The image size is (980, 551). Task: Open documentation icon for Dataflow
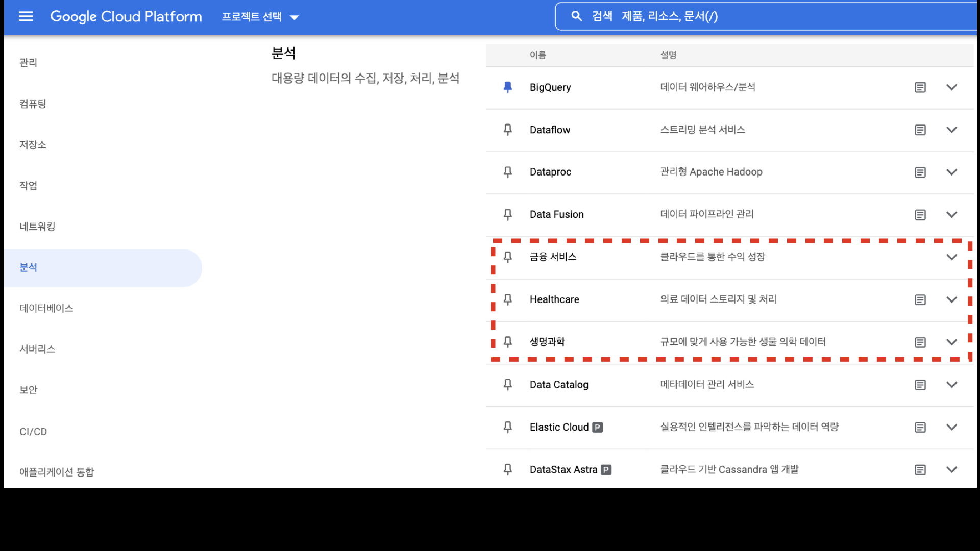coord(920,130)
